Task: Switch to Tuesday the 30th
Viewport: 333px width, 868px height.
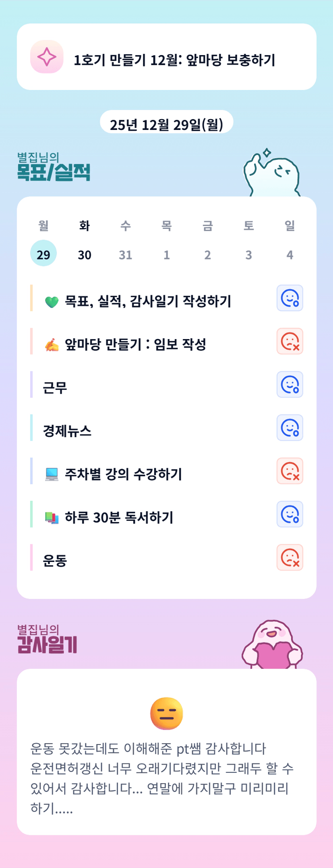Action: tap(85, 254)
